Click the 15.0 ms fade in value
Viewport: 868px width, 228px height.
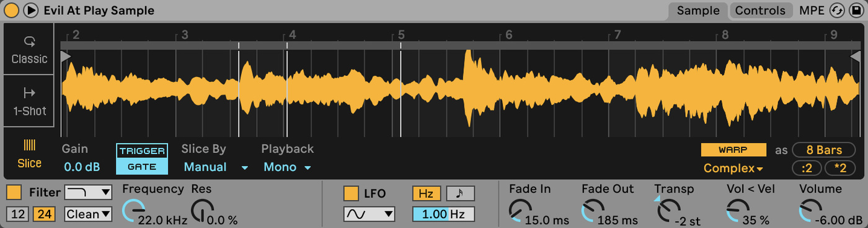(x=547, y=220)
